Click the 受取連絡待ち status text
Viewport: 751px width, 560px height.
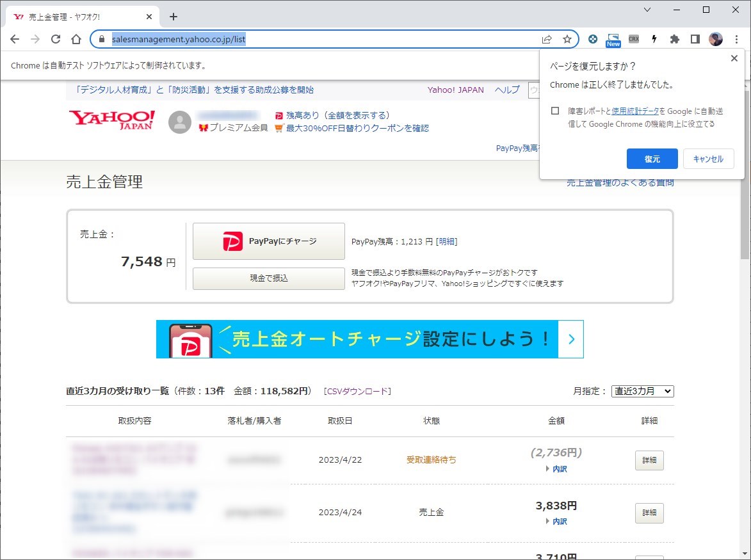point(431,460)
